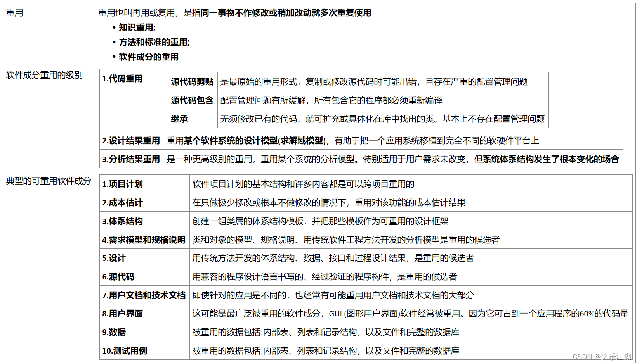
Task: Click the '继承' cell
Action: point(193,119)
